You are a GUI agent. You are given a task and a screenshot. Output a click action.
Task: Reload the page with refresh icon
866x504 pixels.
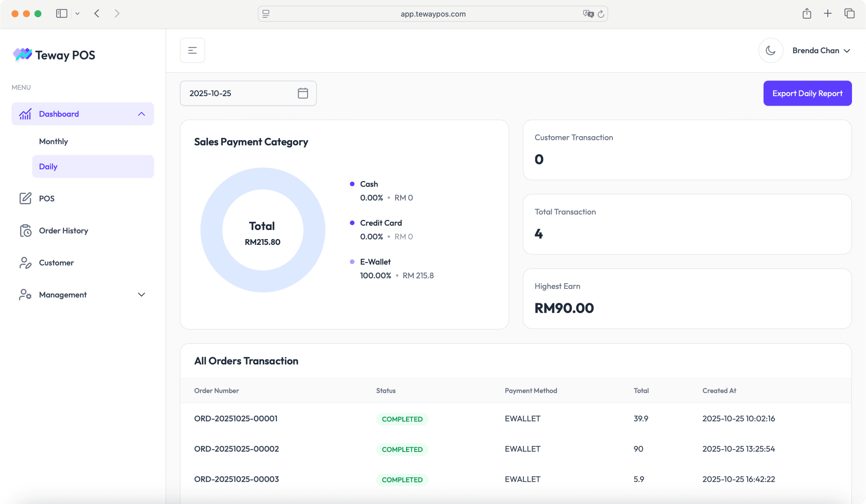(601, 14)
